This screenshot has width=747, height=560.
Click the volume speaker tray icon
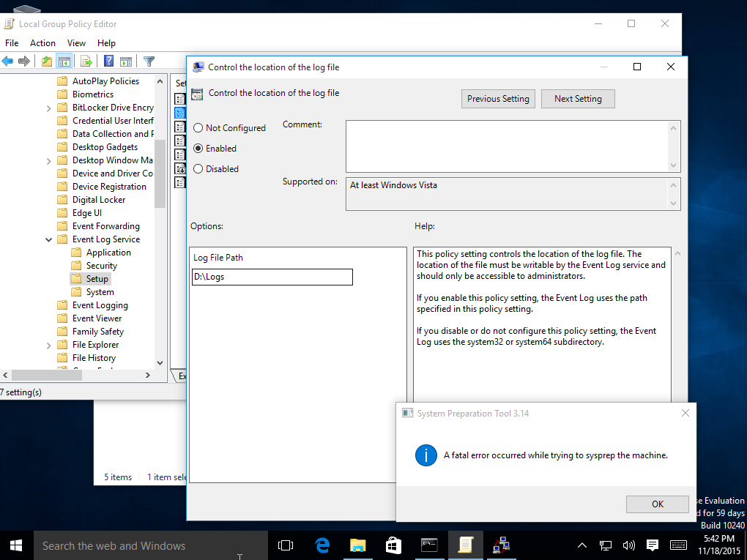[x=629, y=545]
